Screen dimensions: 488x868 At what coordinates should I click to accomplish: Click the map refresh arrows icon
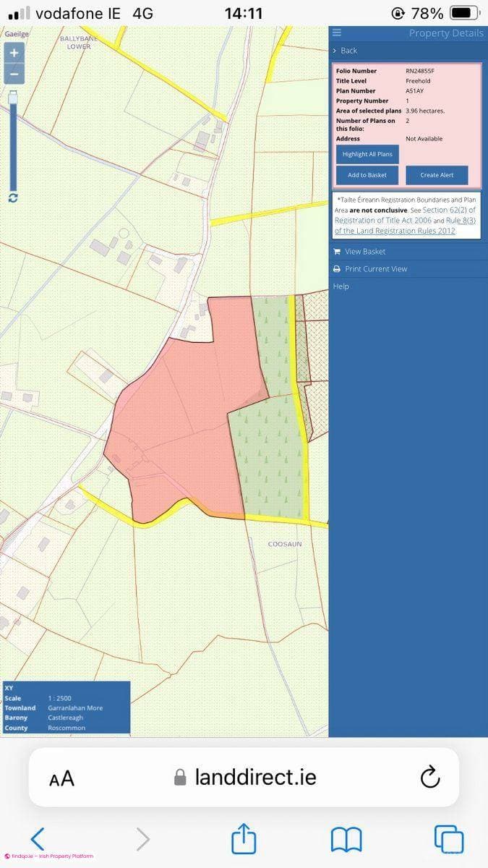click(13, 197)
